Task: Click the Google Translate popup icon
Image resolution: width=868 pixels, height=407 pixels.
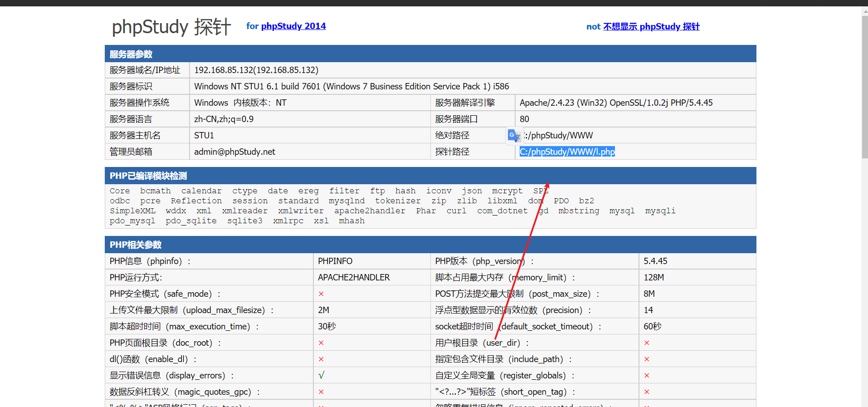Action: click(514, 135)
